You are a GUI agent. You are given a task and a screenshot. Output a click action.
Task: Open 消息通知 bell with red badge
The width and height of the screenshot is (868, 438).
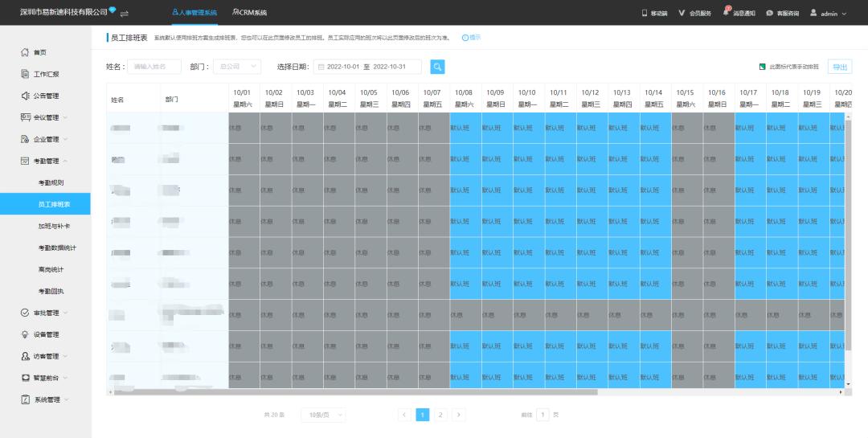click(x=727, y=11)
